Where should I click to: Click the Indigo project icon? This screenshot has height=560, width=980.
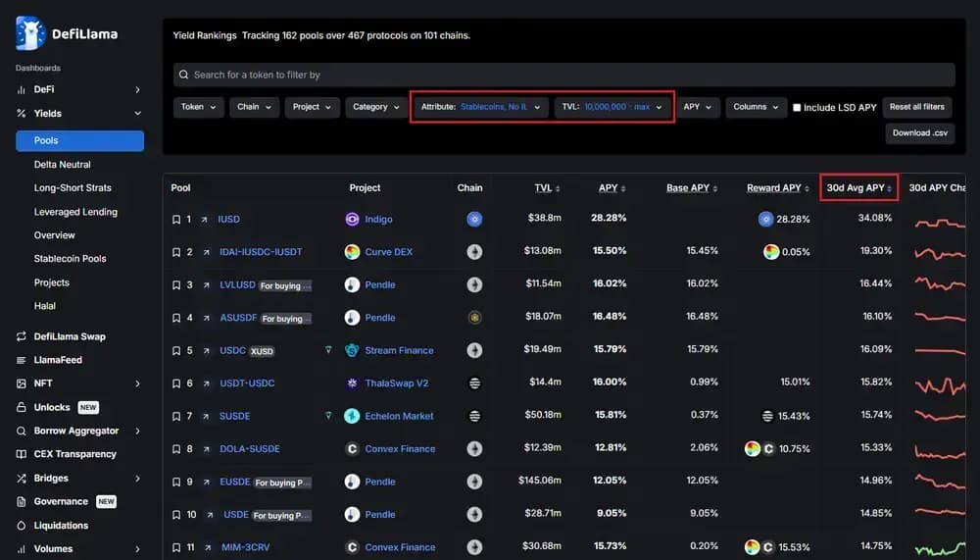(352, 220)
